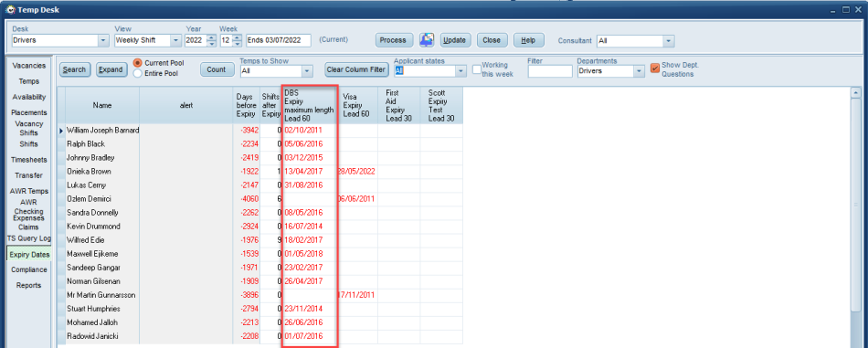This screenshot has height=348, width=868.
Task: Decrease the Week spinner value
Action: click(x=237, y=44)
